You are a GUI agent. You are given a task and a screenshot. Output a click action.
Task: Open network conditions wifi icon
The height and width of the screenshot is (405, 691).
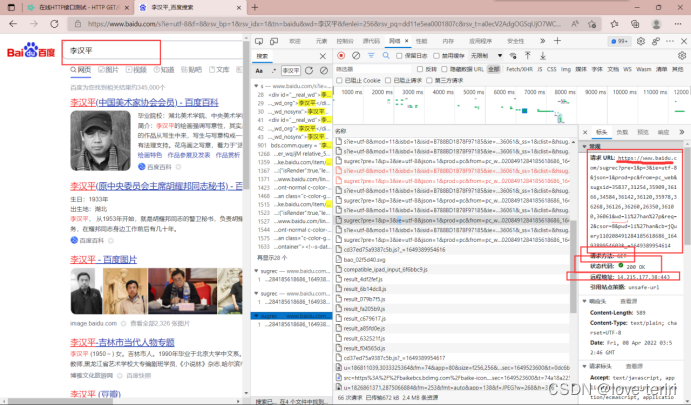click(x=513, y=56)
